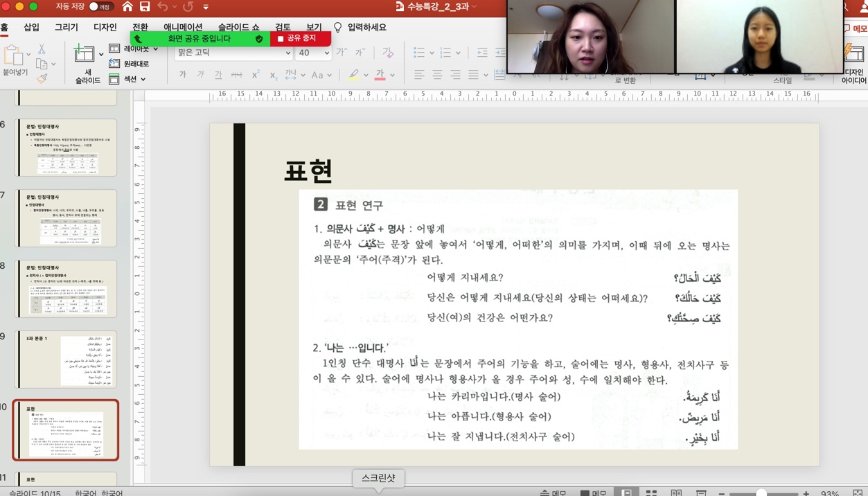Redo the last action
Viewport: 868px width, 496px height.
tap(188, 7)
